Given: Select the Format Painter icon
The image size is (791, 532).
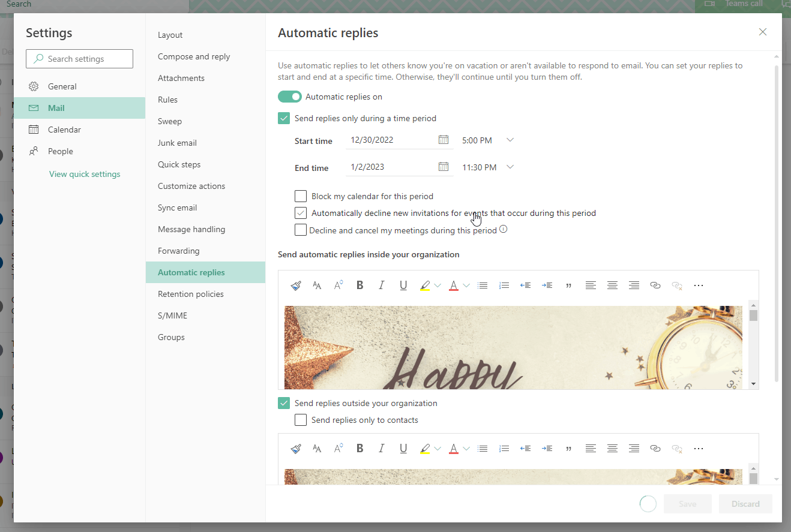Looking at the screenshot, I should click(x=295, y=285).
